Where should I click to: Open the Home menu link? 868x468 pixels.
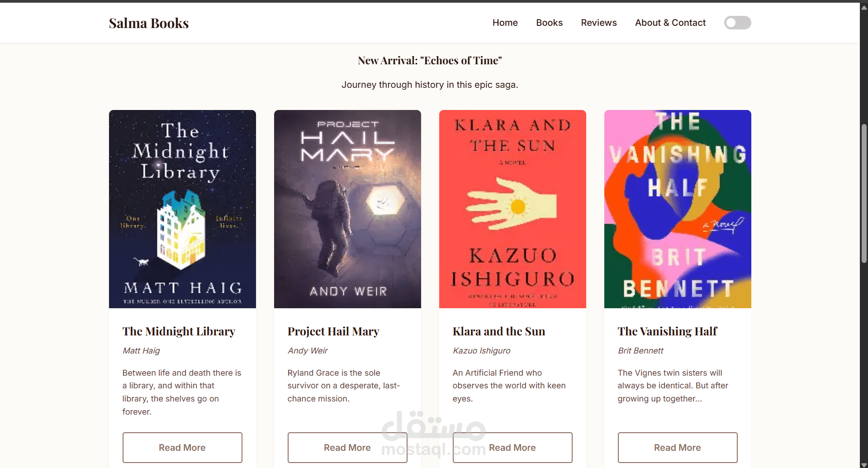tap(505, 23)
